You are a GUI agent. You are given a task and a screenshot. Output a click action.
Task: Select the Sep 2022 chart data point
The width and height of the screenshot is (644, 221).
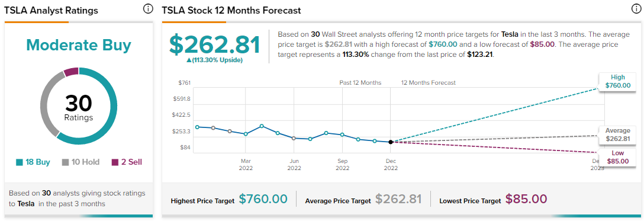click(342, 134)
